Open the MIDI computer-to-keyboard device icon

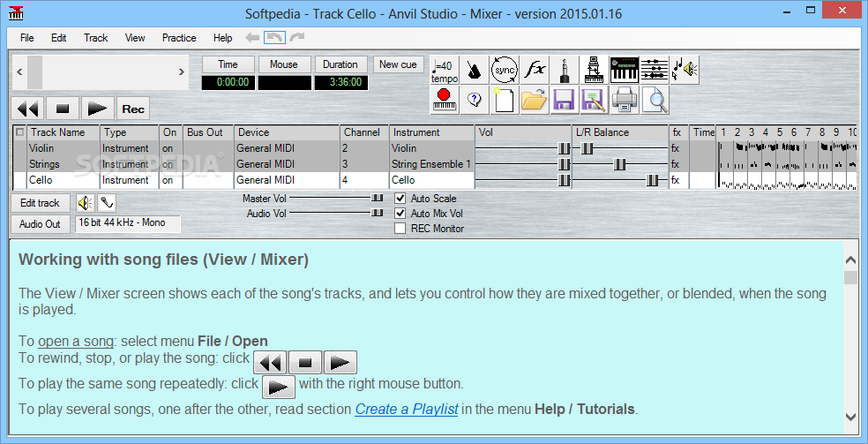click(x=595, y=71)
